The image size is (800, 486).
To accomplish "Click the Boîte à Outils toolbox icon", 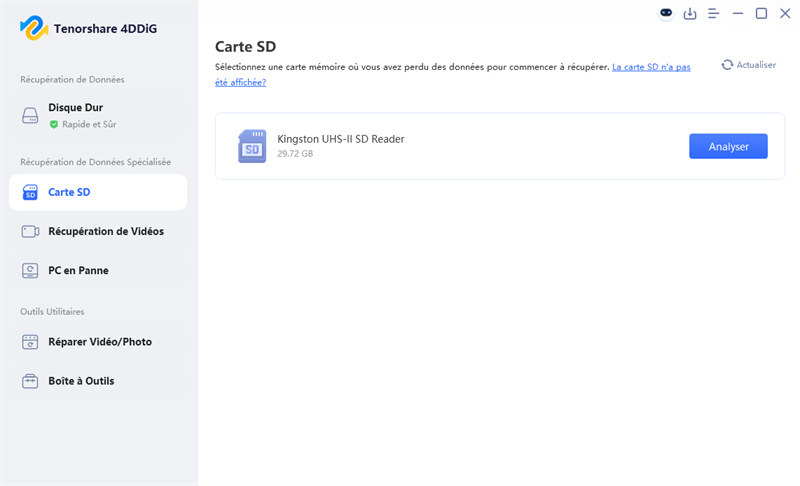I will [x=30, y=381].
